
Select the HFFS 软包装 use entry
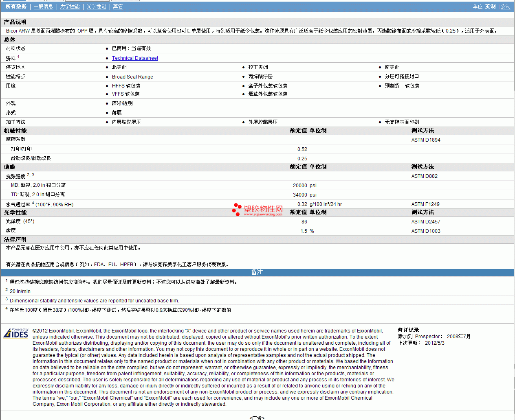[x=126, y=86]
